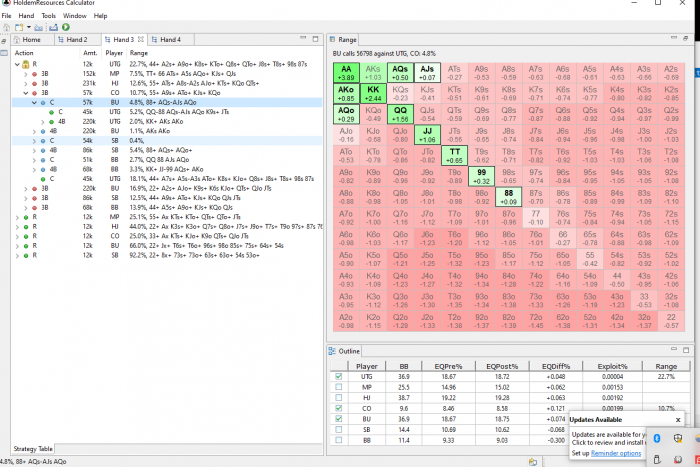Uncheck the CO checkbox in Outline
The height and width of the screenshot is (467, 700).
338,408
